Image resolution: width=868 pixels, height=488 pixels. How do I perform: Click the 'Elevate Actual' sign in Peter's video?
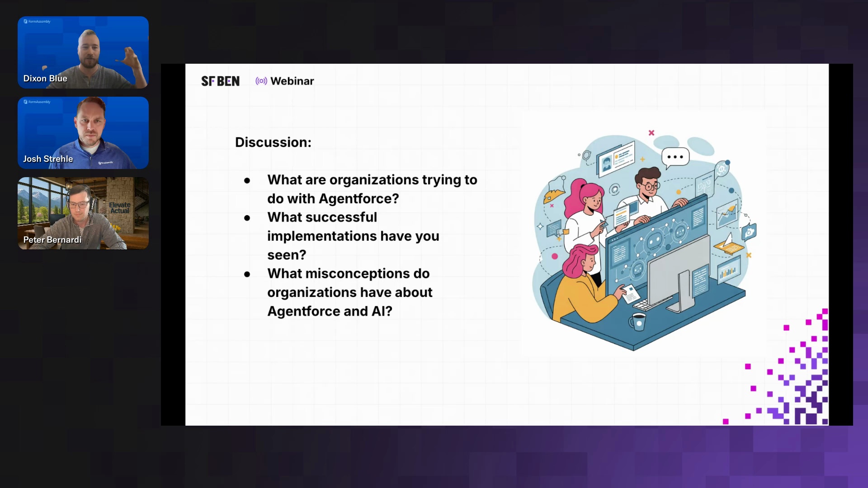pos(119,208)
